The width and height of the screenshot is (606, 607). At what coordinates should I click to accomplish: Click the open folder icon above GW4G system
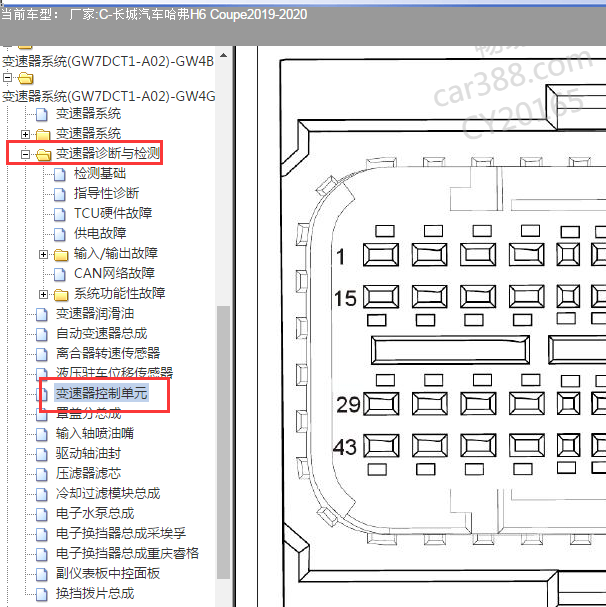tap(26, 78)
